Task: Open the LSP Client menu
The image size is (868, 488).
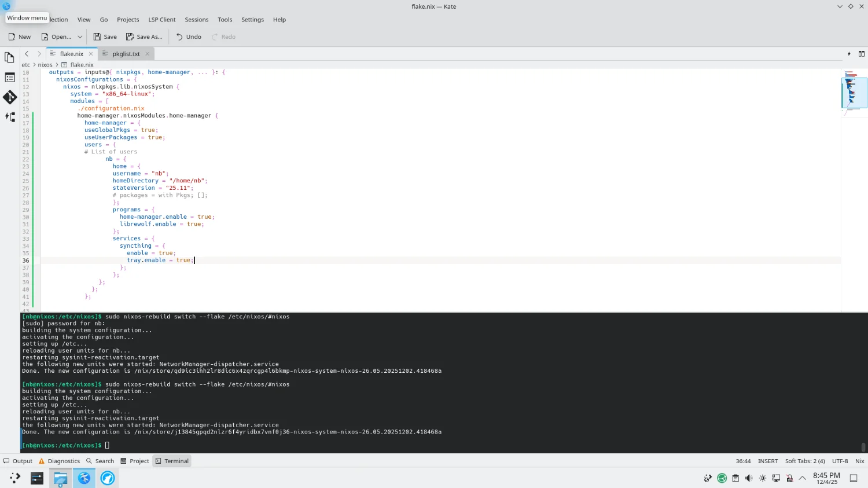Action: pyautogui.click(x=161, y=20)
